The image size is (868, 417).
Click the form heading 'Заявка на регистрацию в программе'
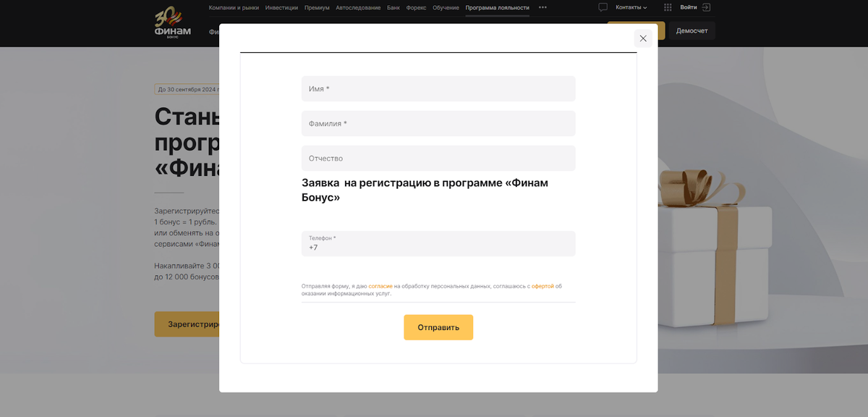pos(425,190)
